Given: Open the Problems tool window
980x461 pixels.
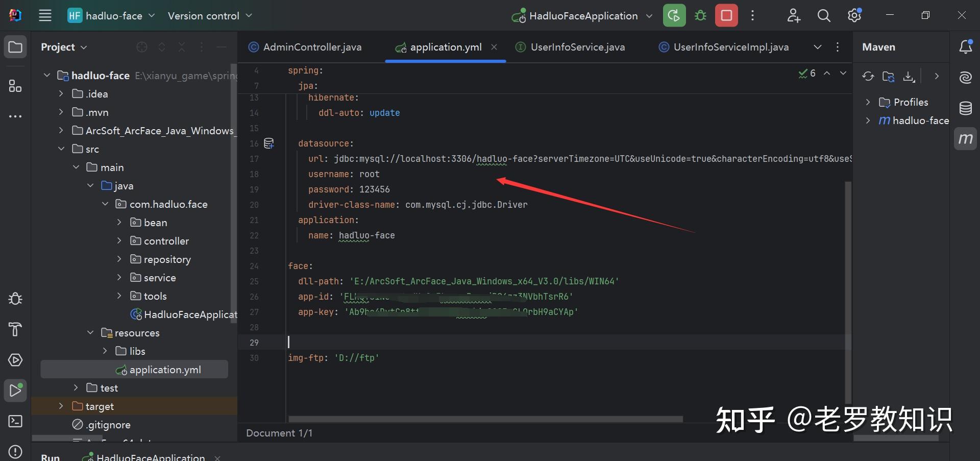Looking at the screenshot, I should coord(15,451).
